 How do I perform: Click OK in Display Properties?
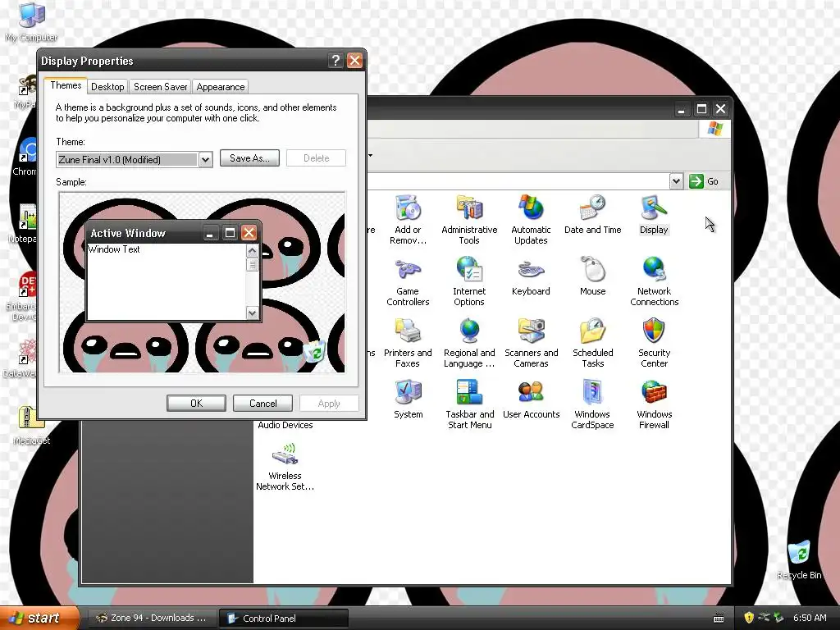pos(196,404)
